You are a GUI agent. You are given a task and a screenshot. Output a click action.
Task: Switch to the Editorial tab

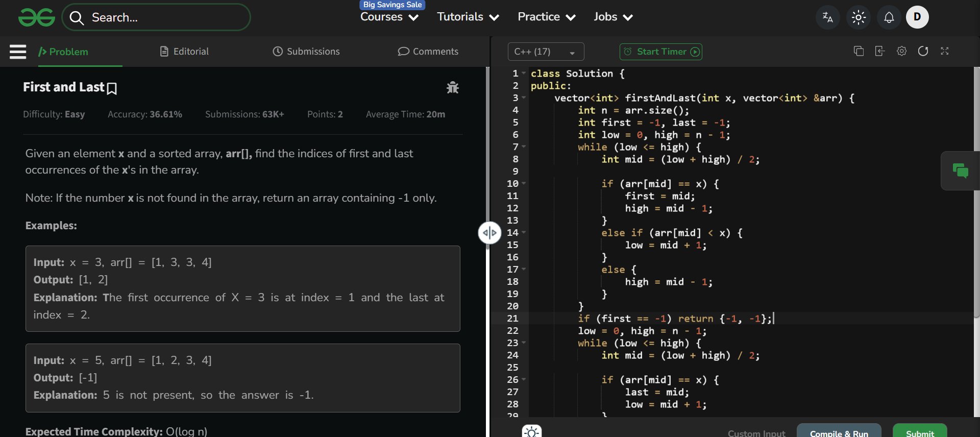tap(184, 52)
